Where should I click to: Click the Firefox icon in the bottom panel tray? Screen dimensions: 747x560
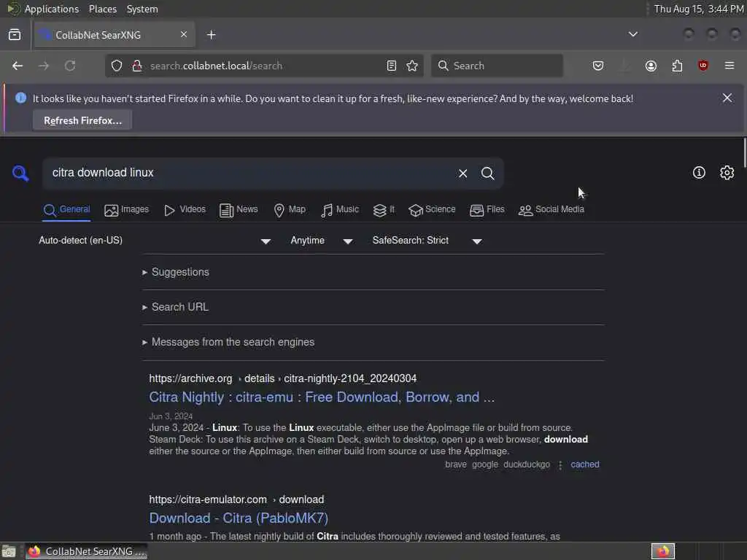click(662, 551)
